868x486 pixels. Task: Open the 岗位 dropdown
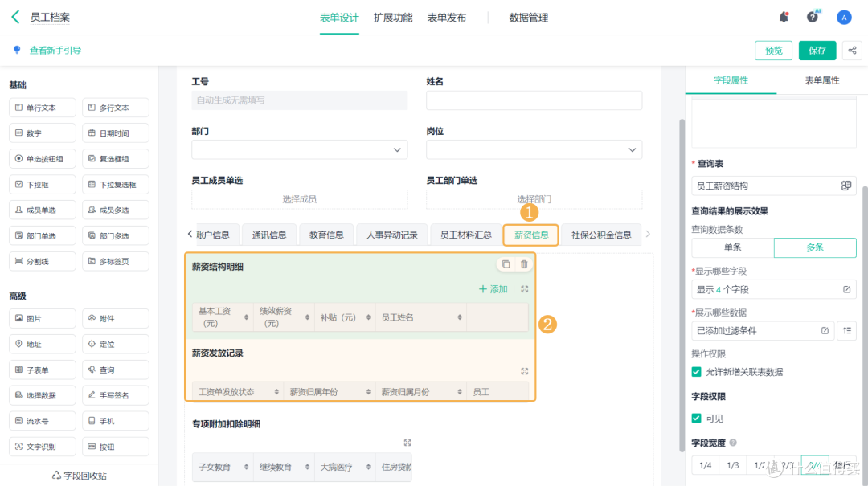click(x=534, y=149)
